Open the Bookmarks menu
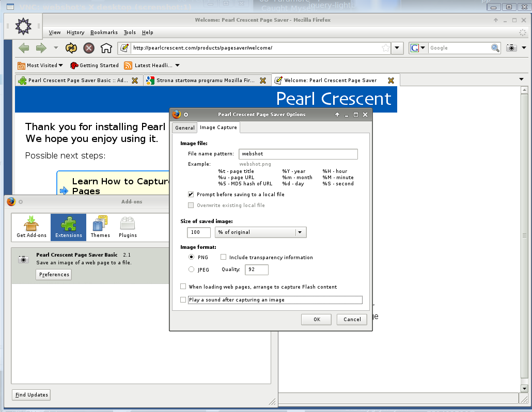 click(x=104, y=32)
